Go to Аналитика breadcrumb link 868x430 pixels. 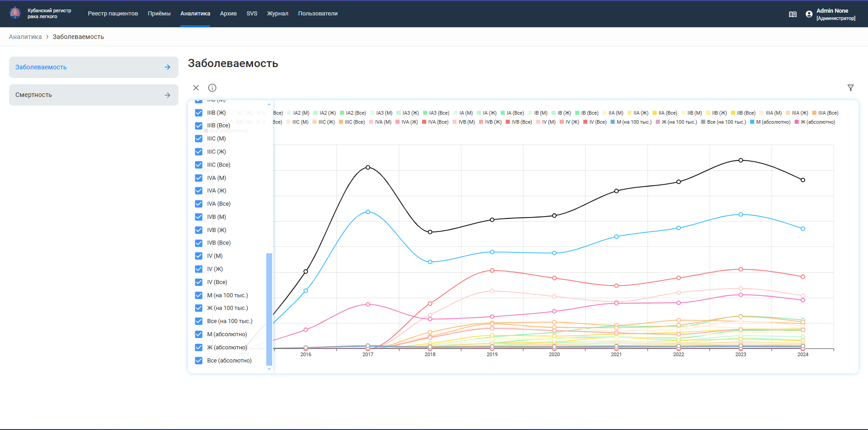(x=25, y=37)
